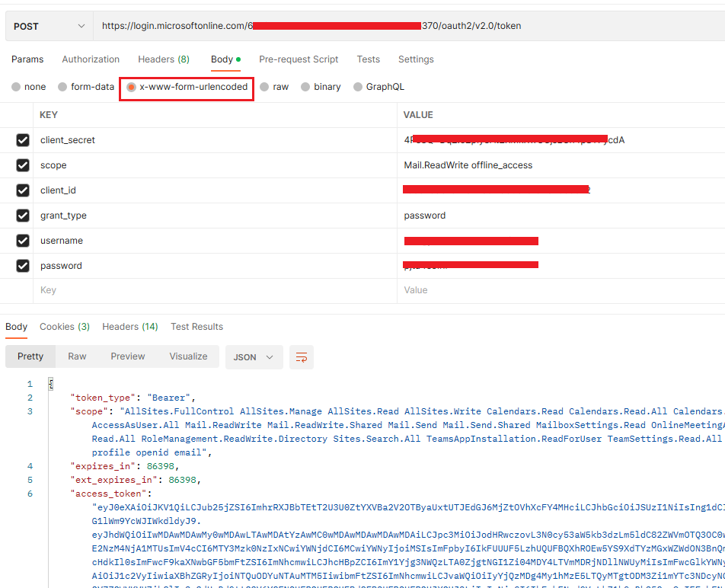Image resolution: width=725 pixels, height=588 pixels.
Task: Open the POST method dropdown
Action: pyautogui.click(x=49, y=27)
